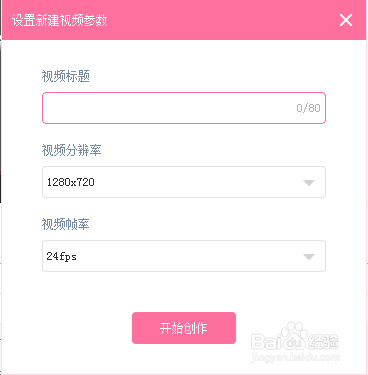This screenshot has width=368, height=375.
Task: Click the white X icon in header
Action: coord(346,20)
